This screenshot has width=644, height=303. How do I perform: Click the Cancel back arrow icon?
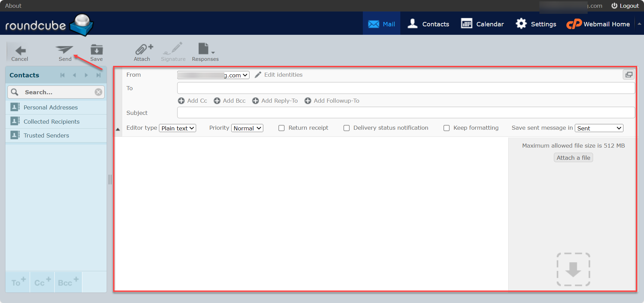tap(20, 51)
